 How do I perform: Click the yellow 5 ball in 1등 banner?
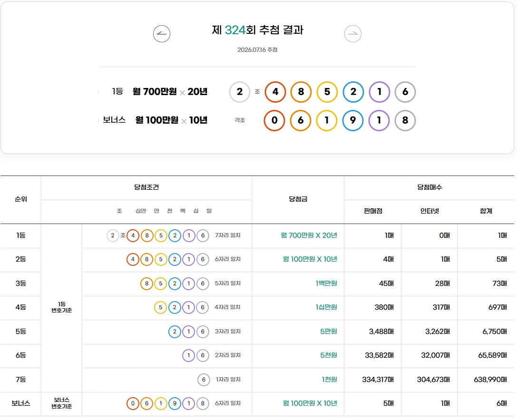[x=327, y=92]
